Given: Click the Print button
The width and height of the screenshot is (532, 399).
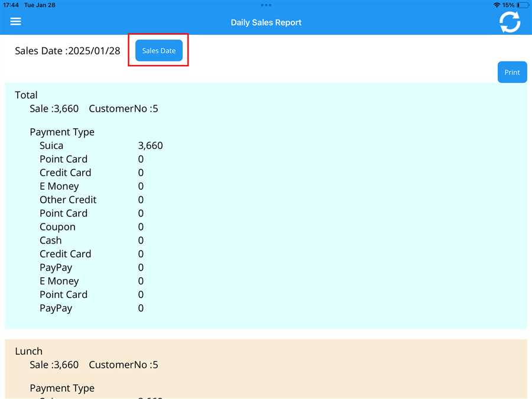Looking at the screenshot, I should point(512,72).
